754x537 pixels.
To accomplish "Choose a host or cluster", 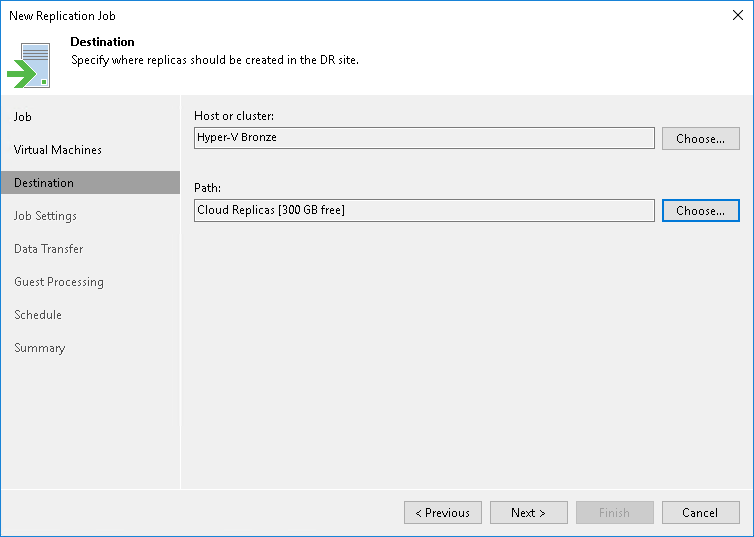I will pyautogui.click(x=700, y=139).
